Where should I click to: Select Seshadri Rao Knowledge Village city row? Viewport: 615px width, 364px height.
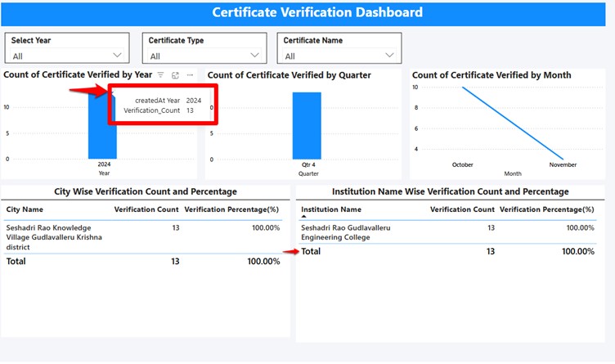point(49,236)
